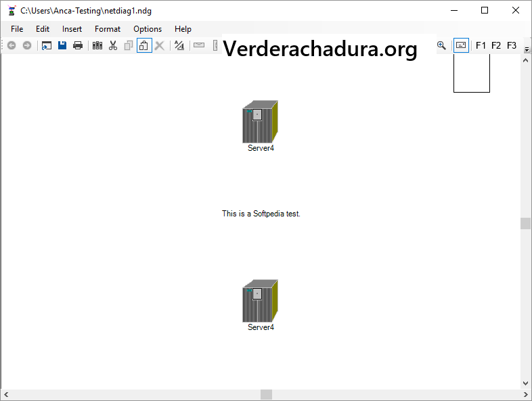The height and width of the screenshot is (401, 532).
Task: Open a diagram with the window-arrow icon
Action: click(47, 45)
